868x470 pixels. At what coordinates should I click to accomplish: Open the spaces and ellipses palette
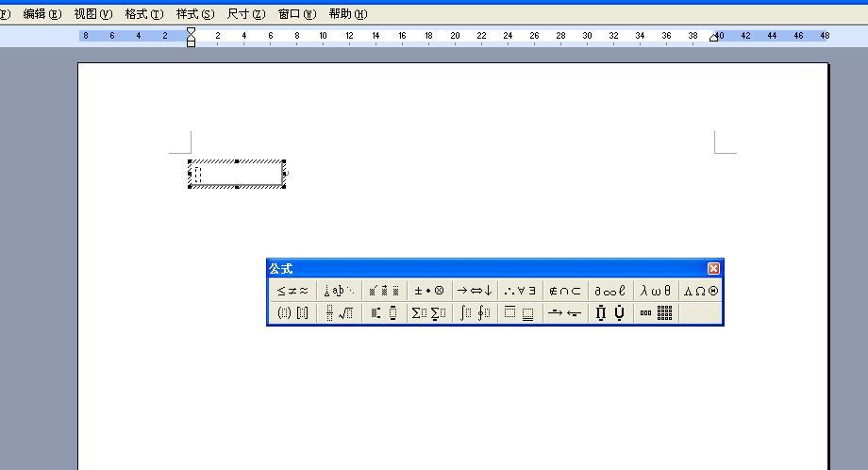339,291
